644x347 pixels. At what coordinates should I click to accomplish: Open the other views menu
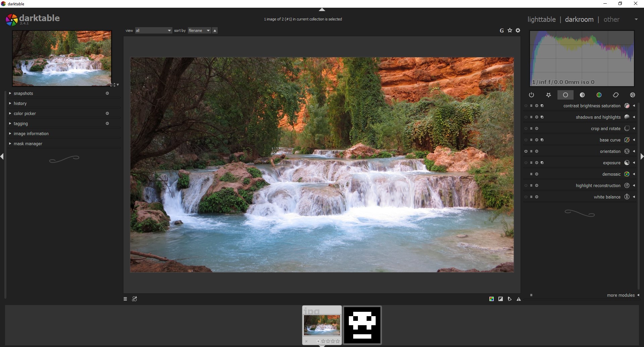pos(611,19)
